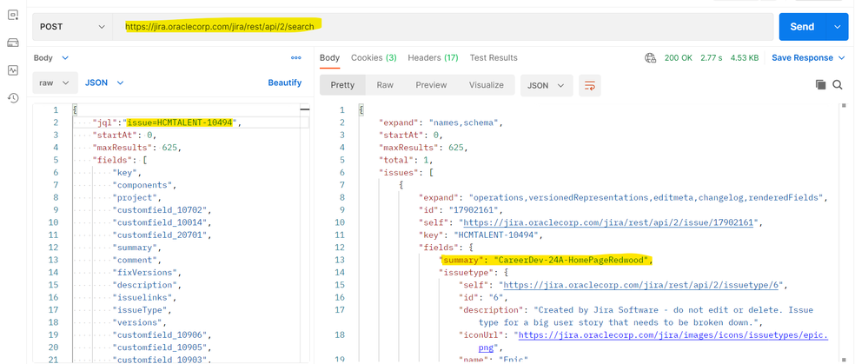Search the response with magnifier icon
Viewport: 868px width, 364px height.
click(x=837, y=84)
